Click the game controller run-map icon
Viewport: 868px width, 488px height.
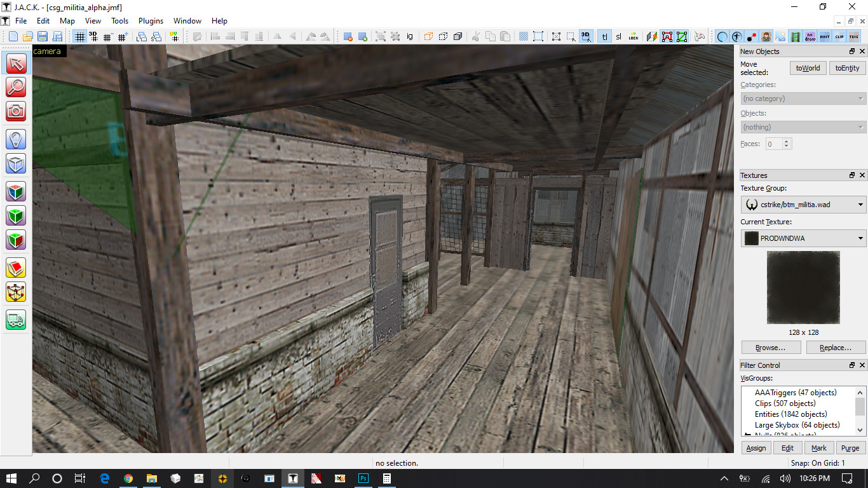point(700,36)
